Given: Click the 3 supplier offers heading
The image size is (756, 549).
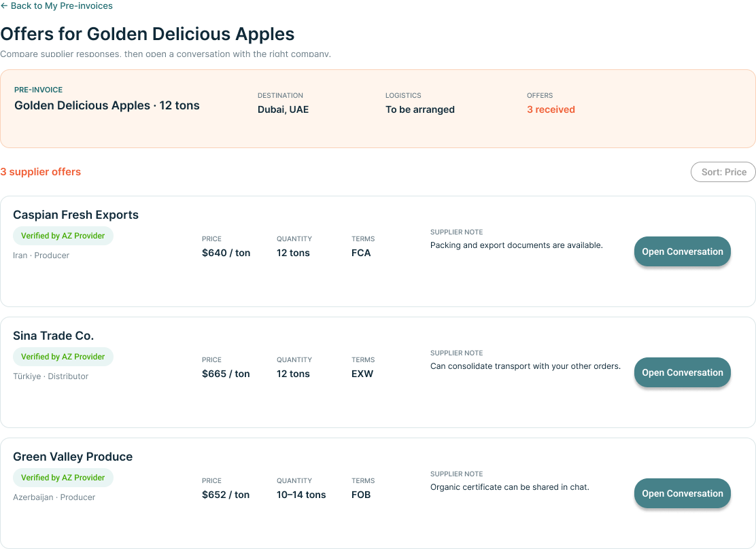Looking at the screenshot, I should [x=41, y=172].
